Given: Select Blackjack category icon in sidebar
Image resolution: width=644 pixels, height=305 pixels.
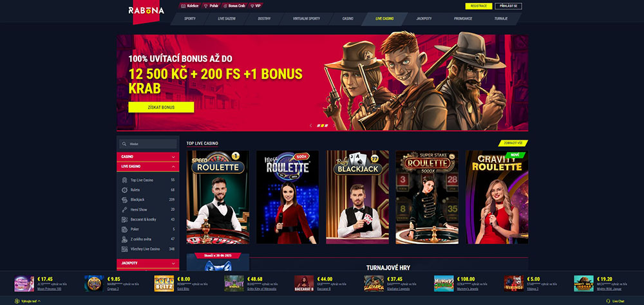Looking at the screenshot, I should (x=124, y=199).
